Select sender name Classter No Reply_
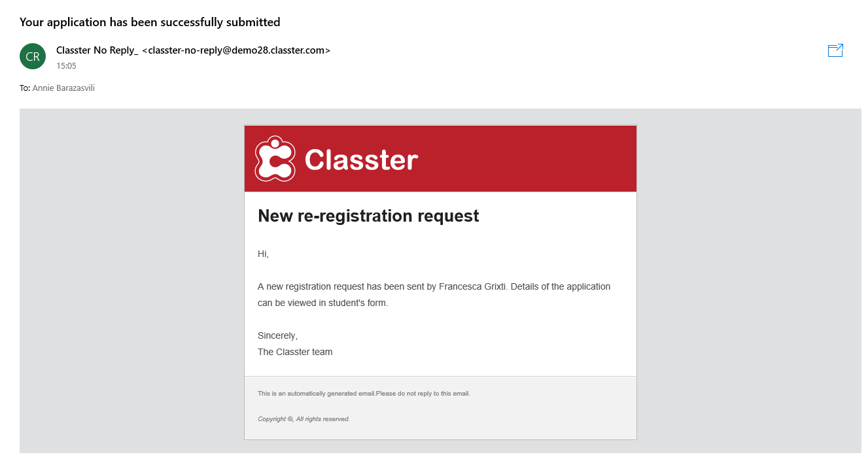This screenshot has height=461, width=868. point(97,50)
